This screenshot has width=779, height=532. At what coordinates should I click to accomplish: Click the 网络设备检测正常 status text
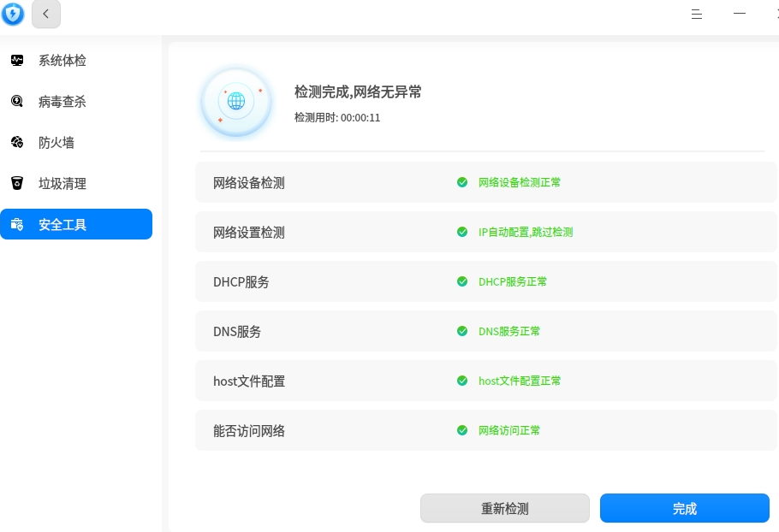519,182
